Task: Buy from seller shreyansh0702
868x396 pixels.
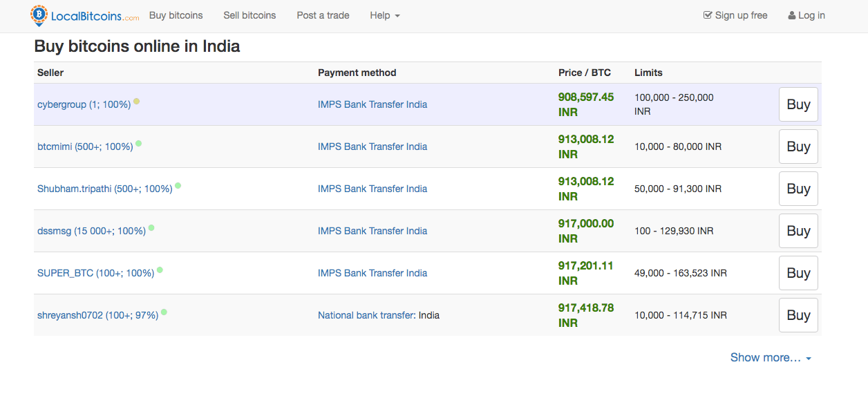Action: [798, 315]
